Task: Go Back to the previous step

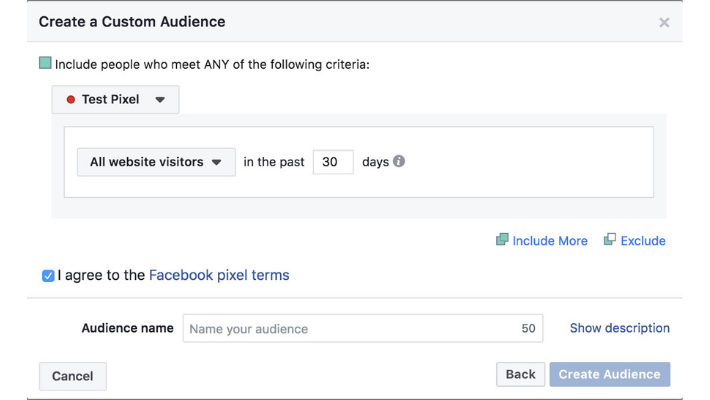Action: [520, 374]
